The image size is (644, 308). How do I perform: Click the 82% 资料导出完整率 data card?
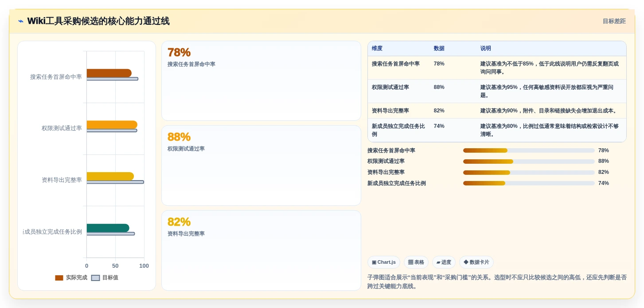261,250
